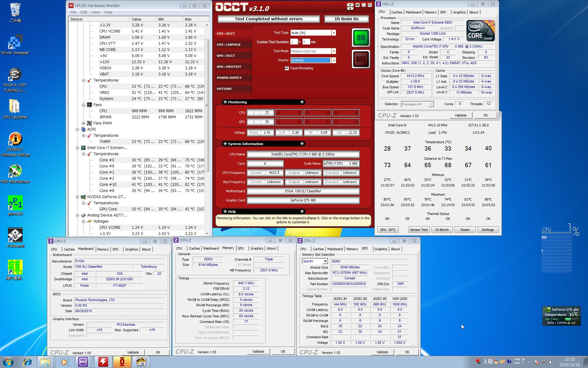Screen dimensions: 588x368
Task: Open Internet Explorer from the taskbar
Action: pyautogui.click(x=27, y=362)
